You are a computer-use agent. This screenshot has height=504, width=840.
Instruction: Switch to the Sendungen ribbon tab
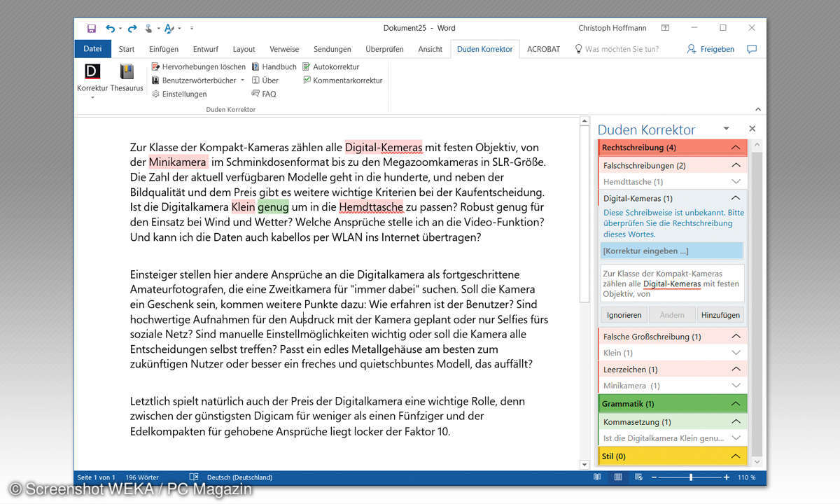click(x=332, y=49)
